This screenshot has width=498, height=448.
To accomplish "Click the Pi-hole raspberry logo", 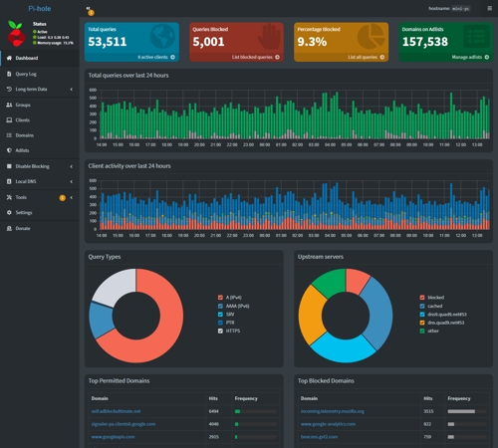I will tap(16, 34).
